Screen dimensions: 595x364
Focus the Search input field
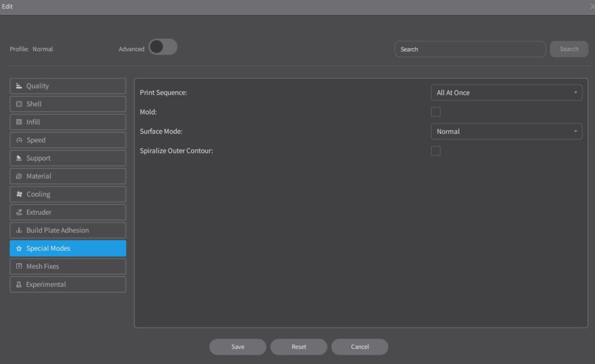click(x=469, y=49)
